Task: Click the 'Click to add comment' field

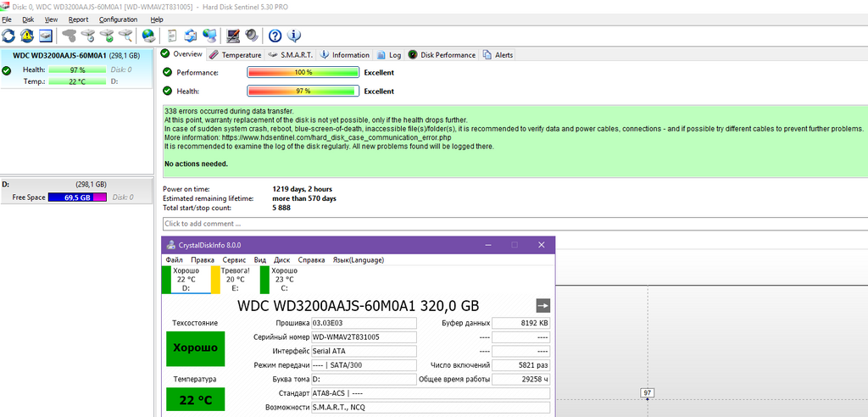Action: point(515,224)
